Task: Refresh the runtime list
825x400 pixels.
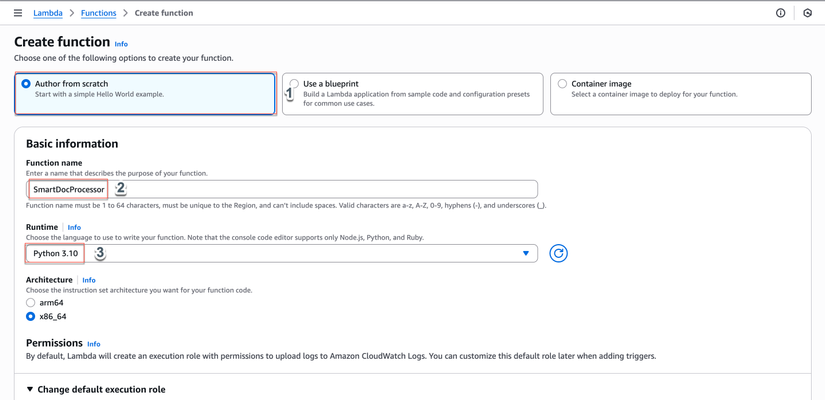Action: (558, 254)
